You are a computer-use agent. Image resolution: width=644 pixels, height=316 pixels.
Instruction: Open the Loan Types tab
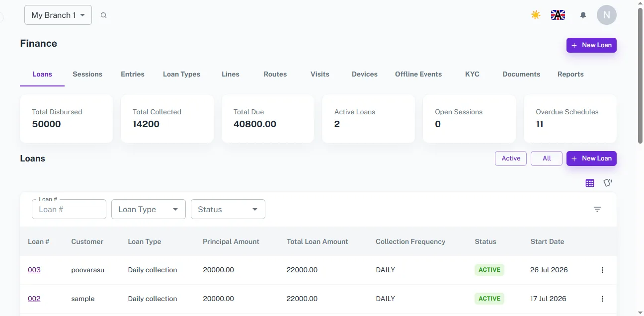coord(181,74)
